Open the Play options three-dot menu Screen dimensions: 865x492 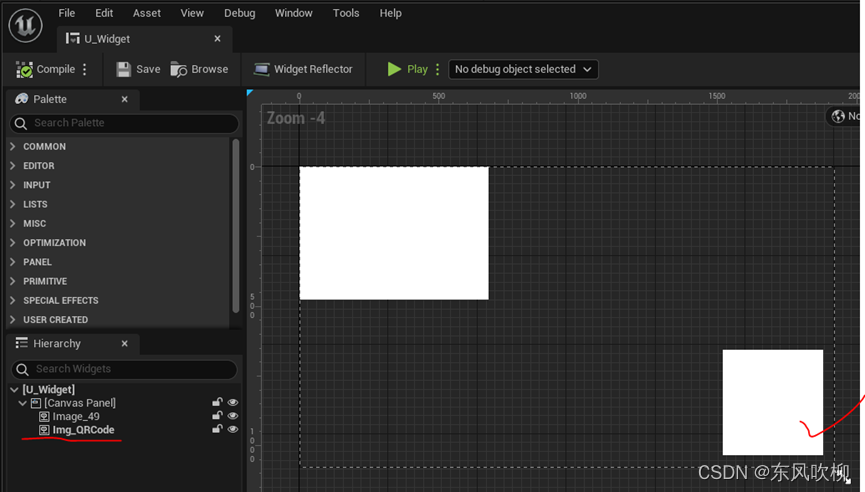(437, 69)
